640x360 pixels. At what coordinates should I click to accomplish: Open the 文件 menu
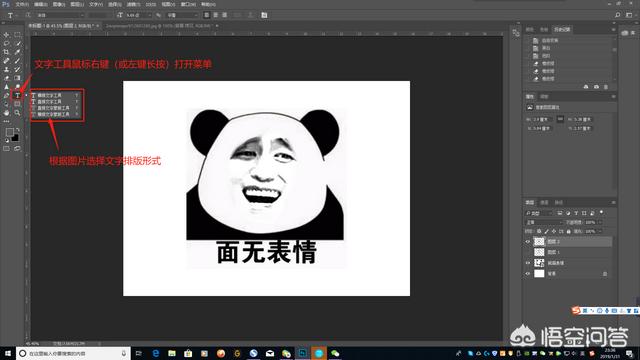(x=22, y=4)
